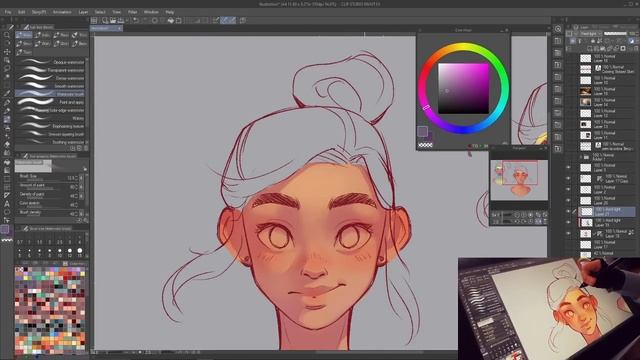Viewport: 640px width, 360px height.
Task: Click the Navigator preview thumbnail
Action: (519, 180)
